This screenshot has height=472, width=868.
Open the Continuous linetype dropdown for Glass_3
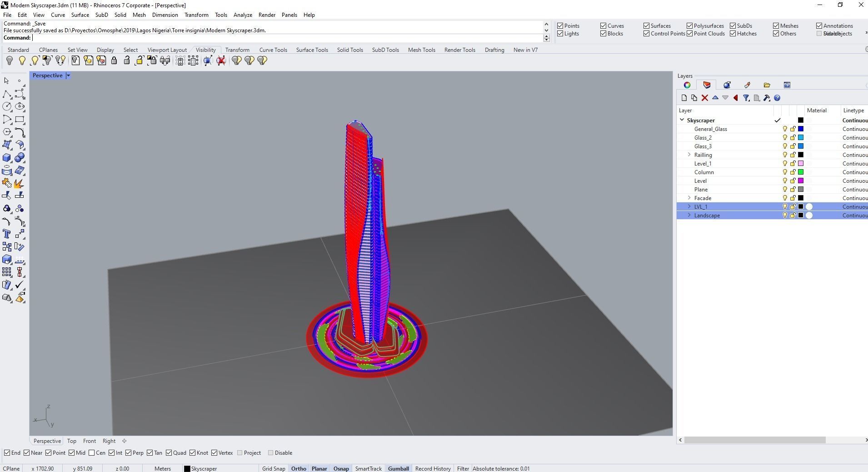coord(855,146)
